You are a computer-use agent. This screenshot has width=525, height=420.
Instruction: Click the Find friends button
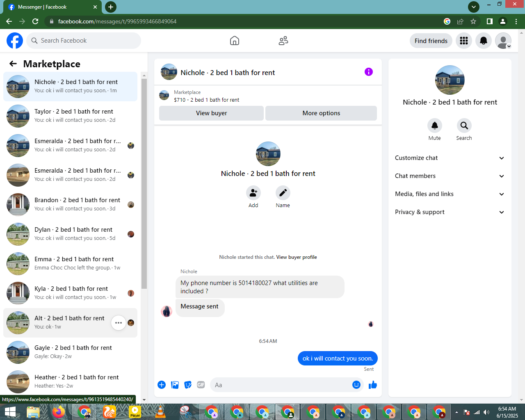click(x=431, y=41)
